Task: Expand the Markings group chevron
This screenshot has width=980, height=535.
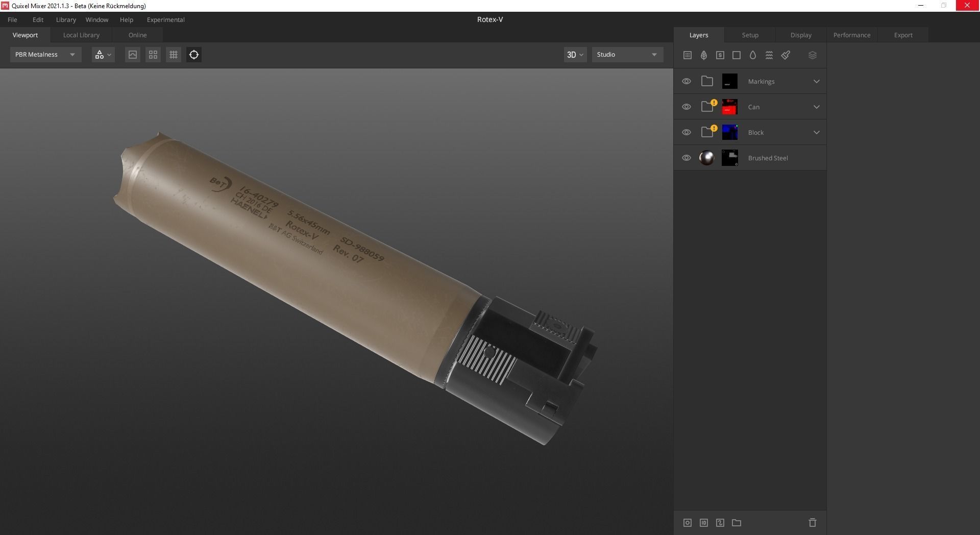Action: click(x=817, y=81)
